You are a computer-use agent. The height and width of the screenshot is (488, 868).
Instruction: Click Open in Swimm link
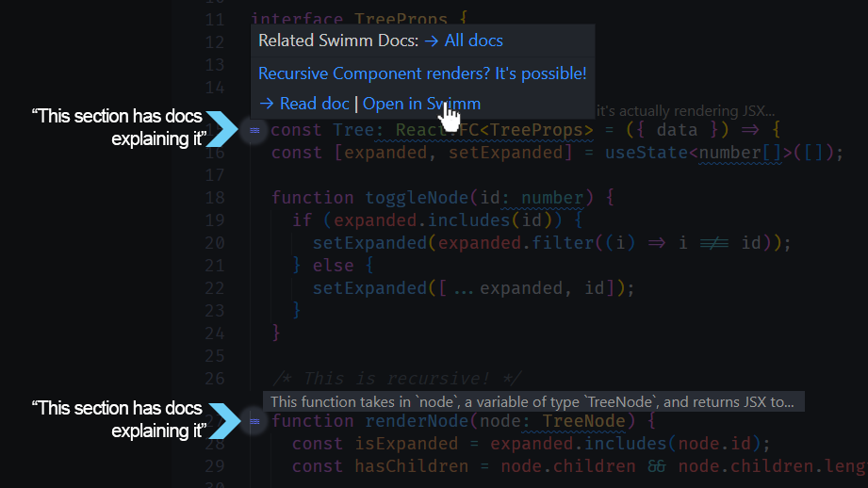point(421,104)
